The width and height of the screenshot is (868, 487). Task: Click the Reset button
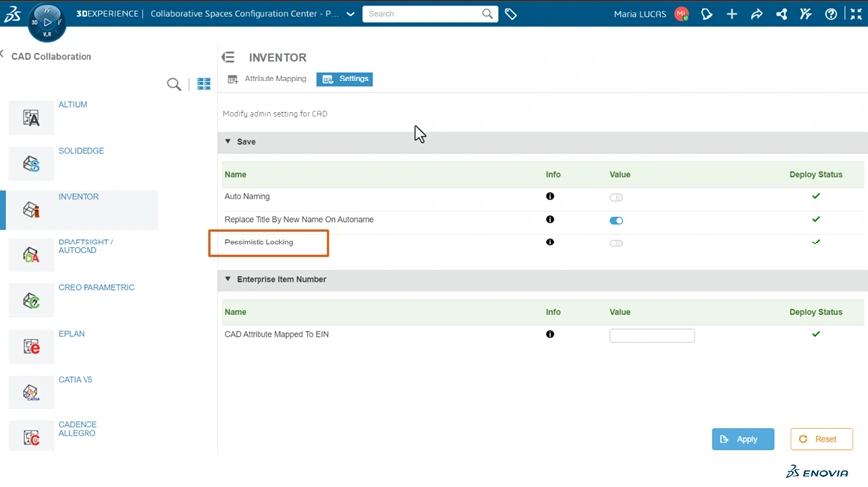(821, 439)
